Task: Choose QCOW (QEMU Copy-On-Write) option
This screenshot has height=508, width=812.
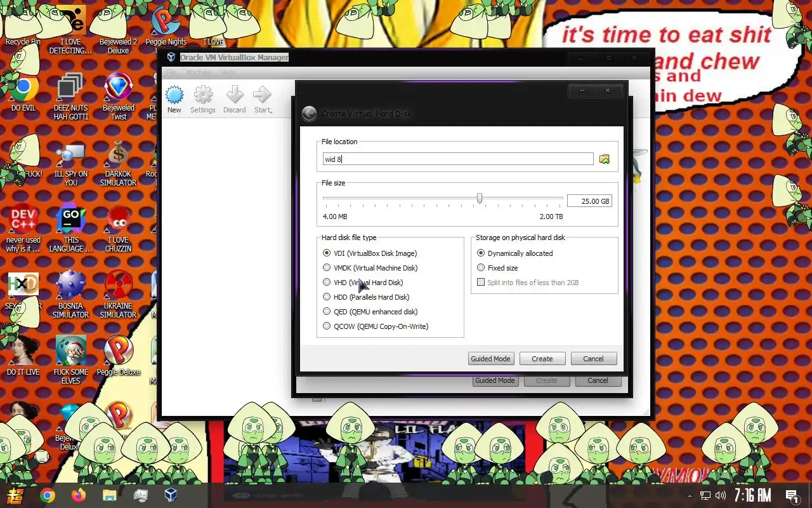Action: 376,326
